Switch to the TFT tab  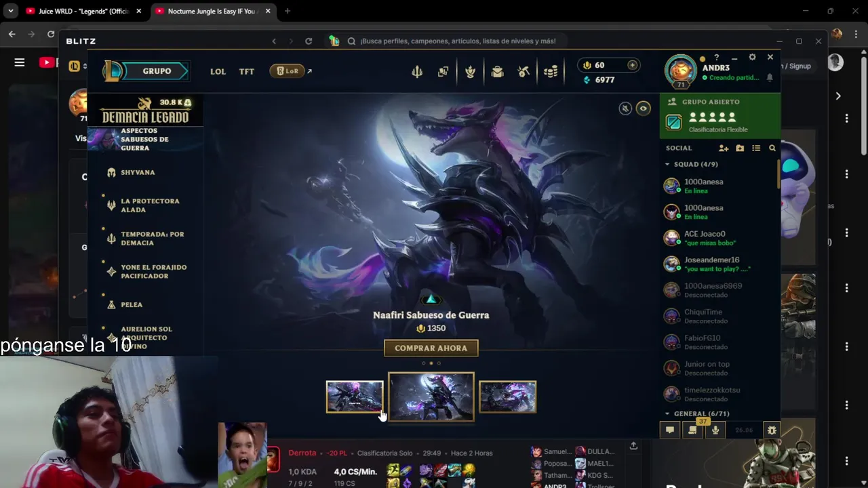247,71
